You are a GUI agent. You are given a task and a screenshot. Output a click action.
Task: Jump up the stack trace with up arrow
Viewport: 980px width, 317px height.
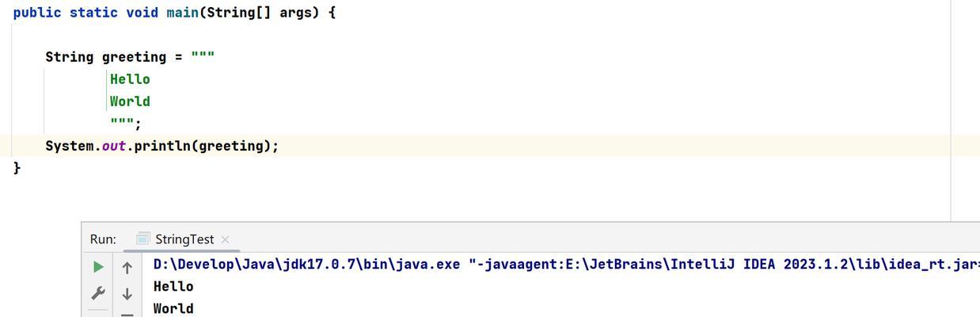(x=127, y=268)
